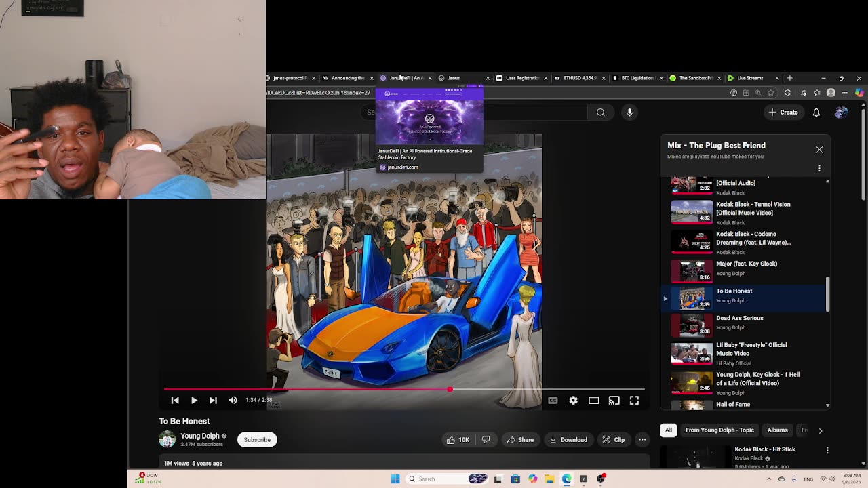Show more filter chips right arrow

coord(820,430)
